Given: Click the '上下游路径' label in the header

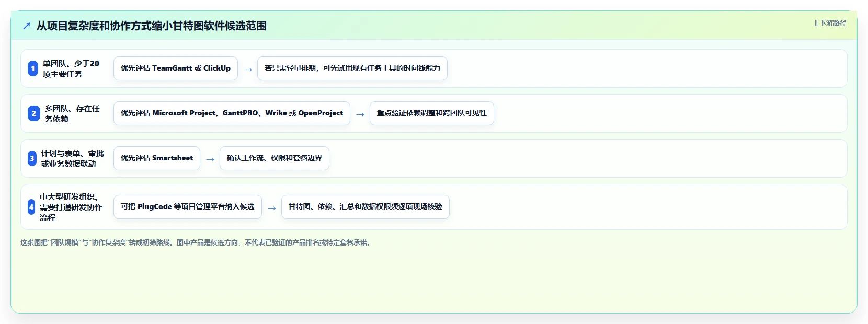Looking at the screenshot, I should click(x=829, y=23).
